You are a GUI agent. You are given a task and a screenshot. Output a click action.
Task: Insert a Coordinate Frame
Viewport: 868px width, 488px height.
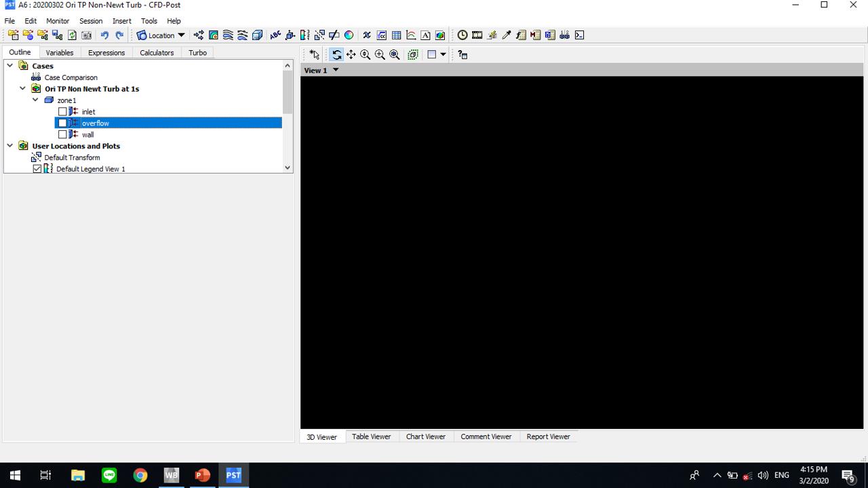tap(290, 35)
